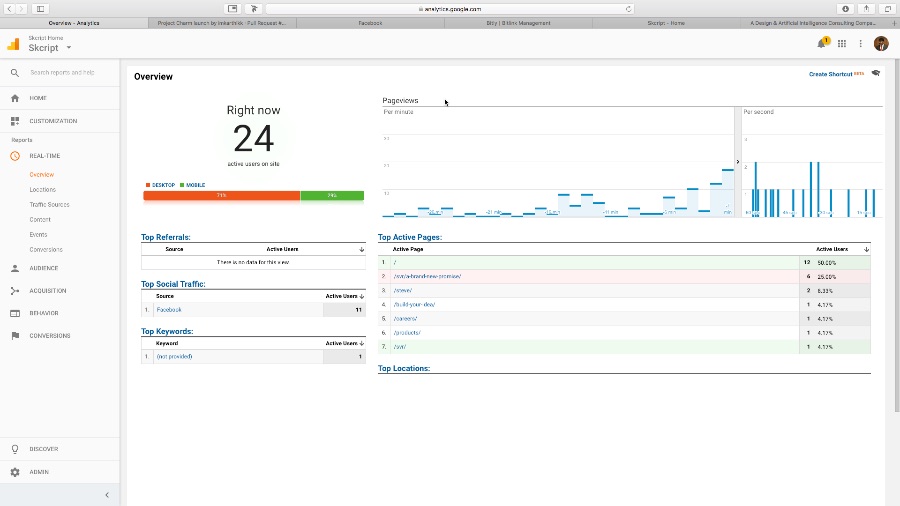This screenshot has width=900, height=506.
Task: Expand the Audience reports section
Action: [x=44, y=268]
